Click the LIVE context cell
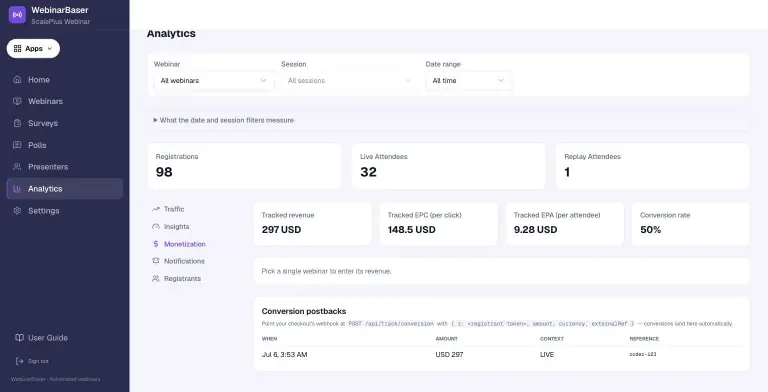Viewport: 768px width, 392px height. (547, 354)
